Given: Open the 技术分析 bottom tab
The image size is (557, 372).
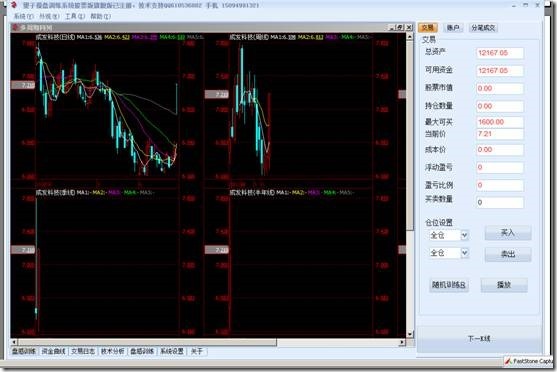Looking at the screenshot, I should click(113, 351).
